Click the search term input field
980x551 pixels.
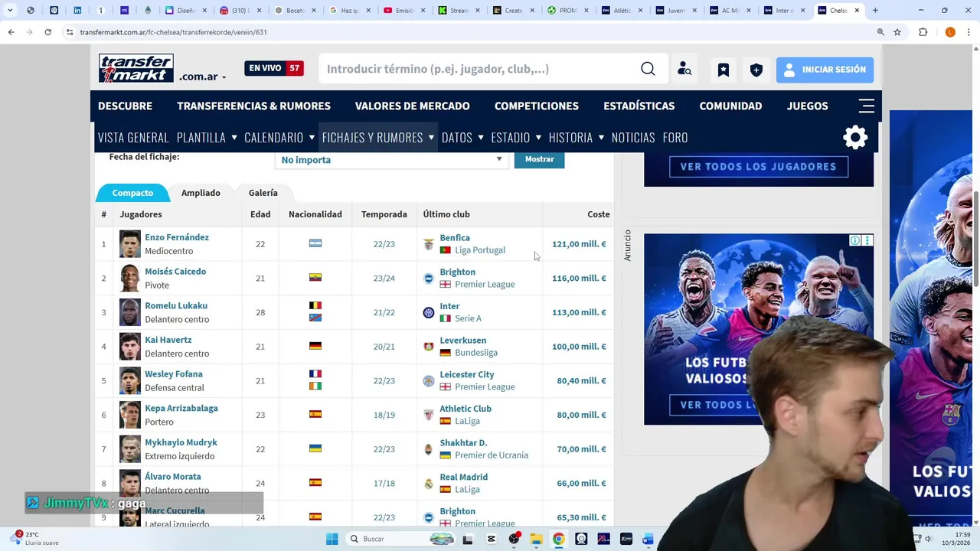[479, 69]
